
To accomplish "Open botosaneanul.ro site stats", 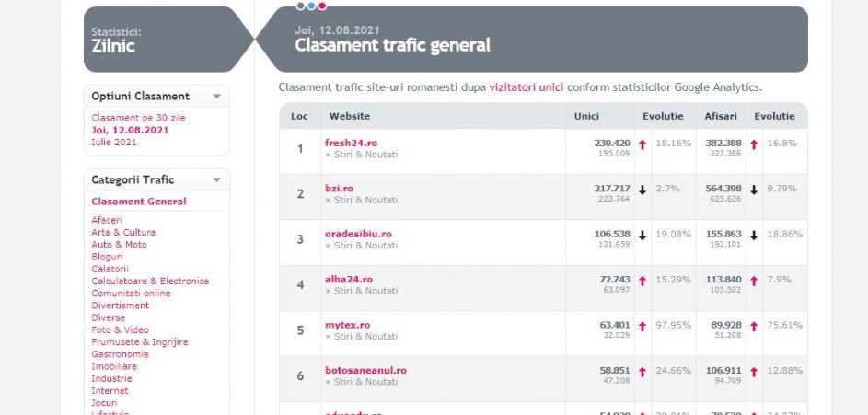I will click(x=366, y=370).
